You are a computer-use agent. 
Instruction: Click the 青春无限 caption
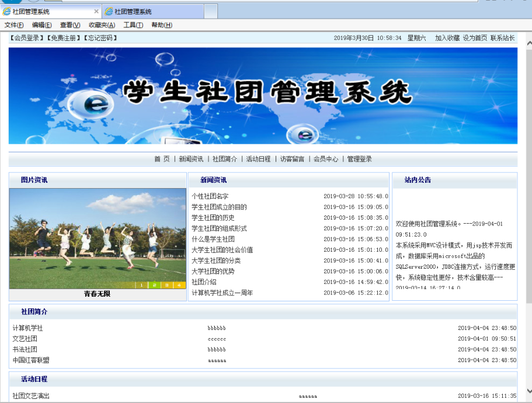pos(98,294)
